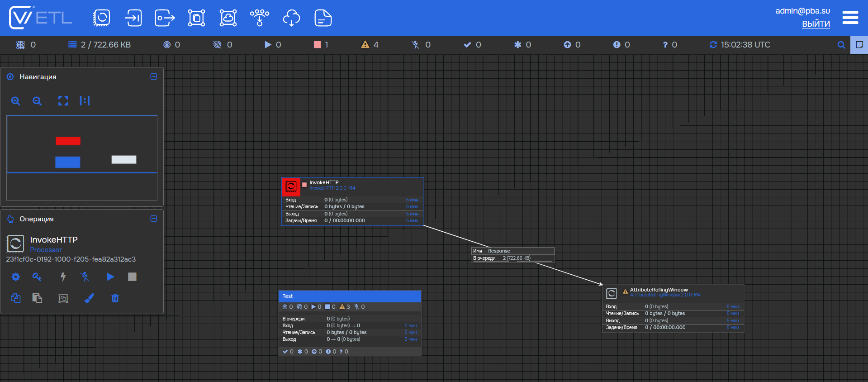
Task: Paste component using Операция panel icon
Action: [37, 298]
